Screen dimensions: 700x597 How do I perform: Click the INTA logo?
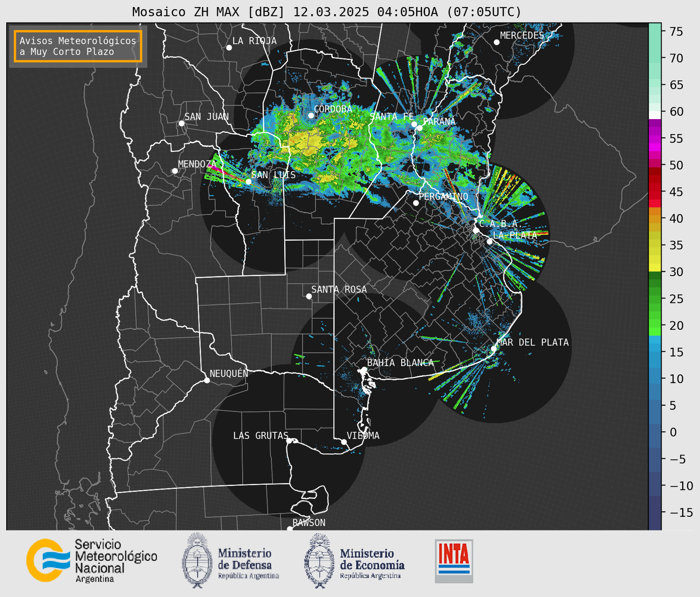[454, 561]
